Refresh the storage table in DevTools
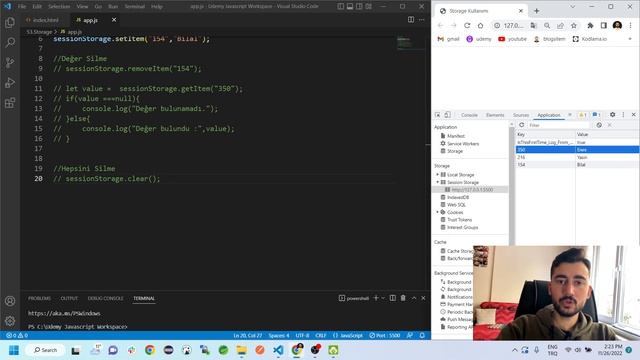 point(521,125)
